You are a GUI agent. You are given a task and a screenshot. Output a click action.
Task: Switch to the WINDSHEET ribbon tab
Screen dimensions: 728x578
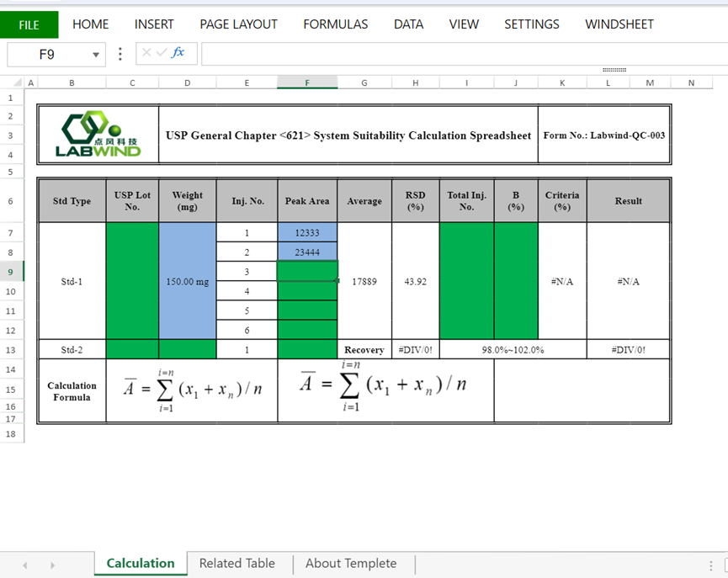coord(619,24)
